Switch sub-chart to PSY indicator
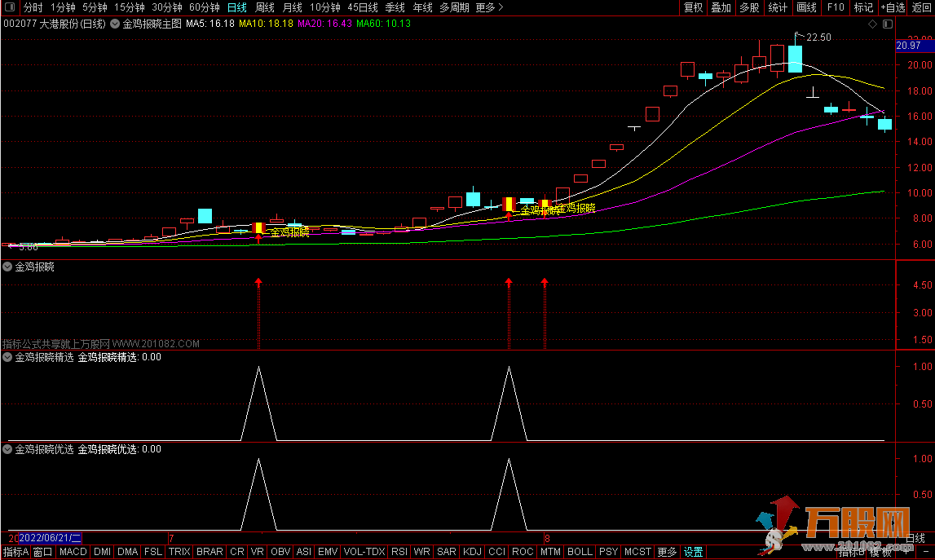 tap(608, 552)
